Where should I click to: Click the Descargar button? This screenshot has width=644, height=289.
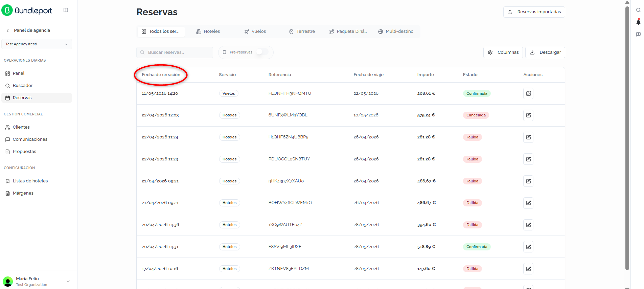click(545, 52)
